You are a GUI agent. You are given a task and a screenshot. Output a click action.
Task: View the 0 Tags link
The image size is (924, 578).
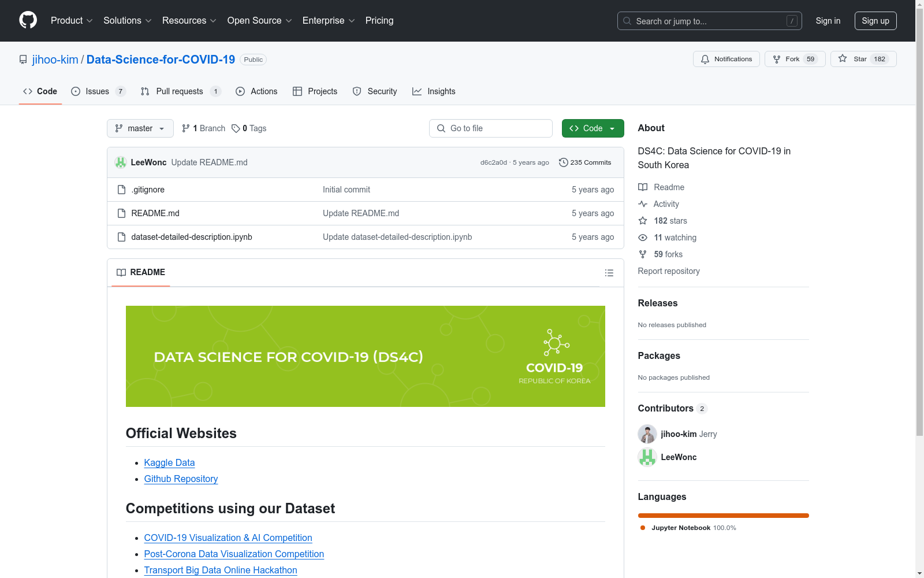pos(249,128)
